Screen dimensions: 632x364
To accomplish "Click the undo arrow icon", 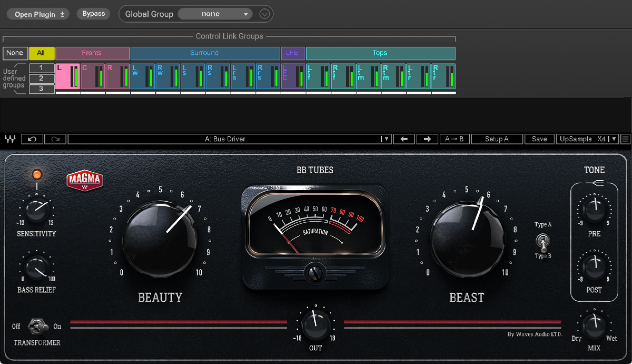I will (32, 139).
